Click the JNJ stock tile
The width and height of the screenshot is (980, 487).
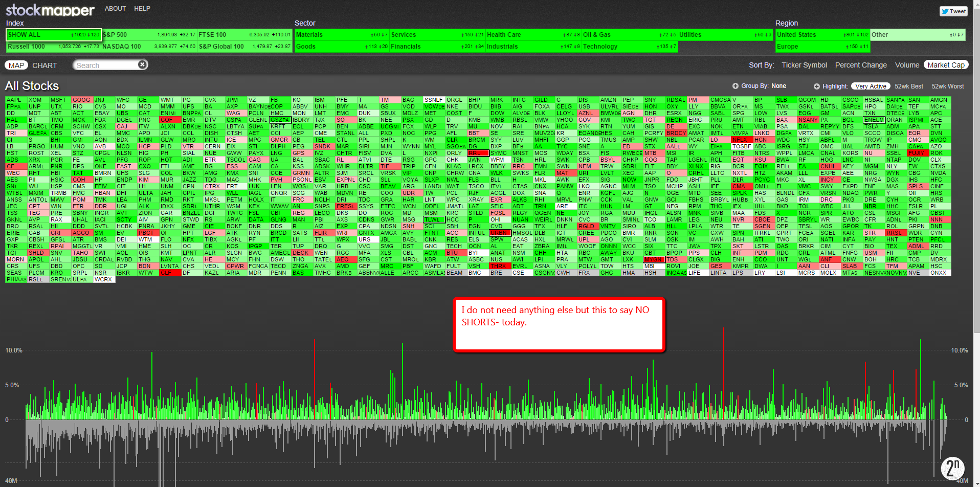[104, 100]
